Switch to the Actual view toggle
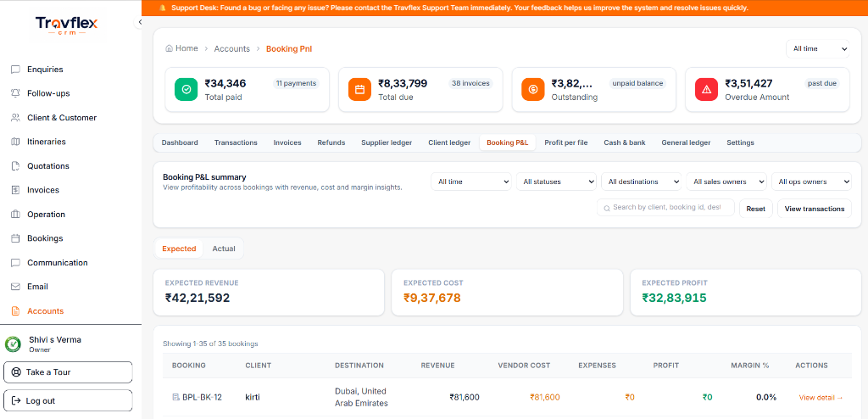Screen dimensions: 868x419 click(x=224, y=249)
